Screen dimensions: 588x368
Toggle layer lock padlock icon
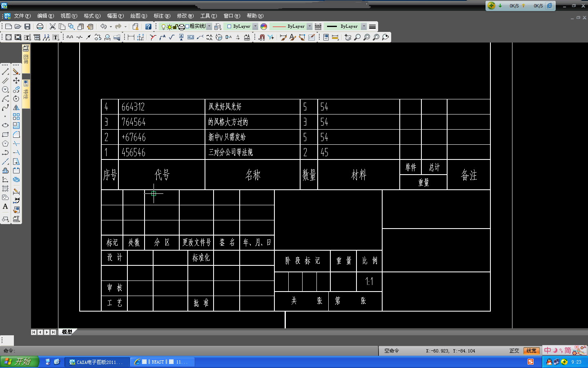[x=175, y=27]
